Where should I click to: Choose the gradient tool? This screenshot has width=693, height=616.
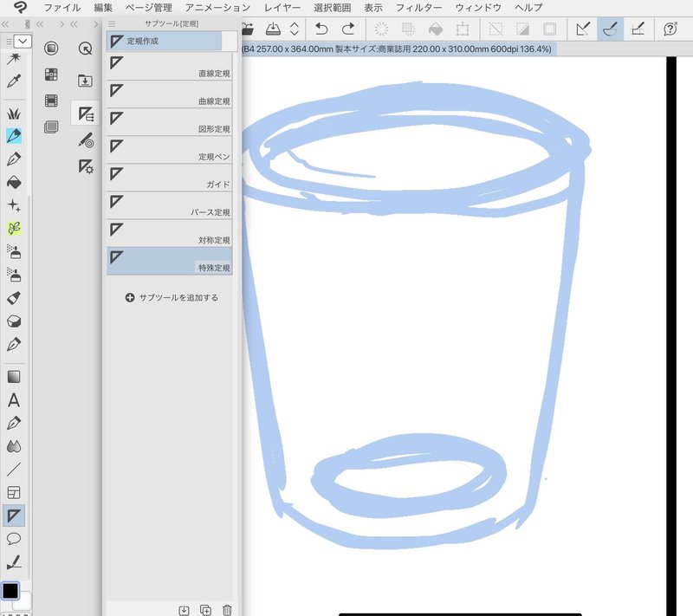(14, 377)
